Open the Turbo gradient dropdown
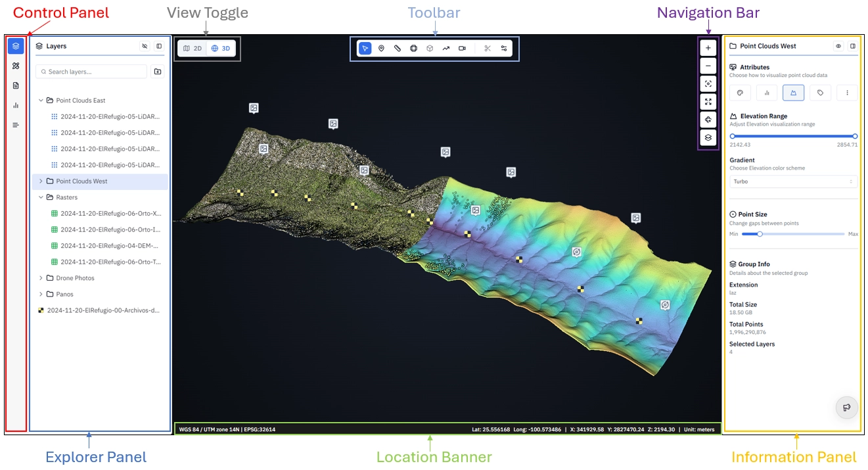Screen dimensions: 868x470 pyautogui.click(x=793, y=181)
